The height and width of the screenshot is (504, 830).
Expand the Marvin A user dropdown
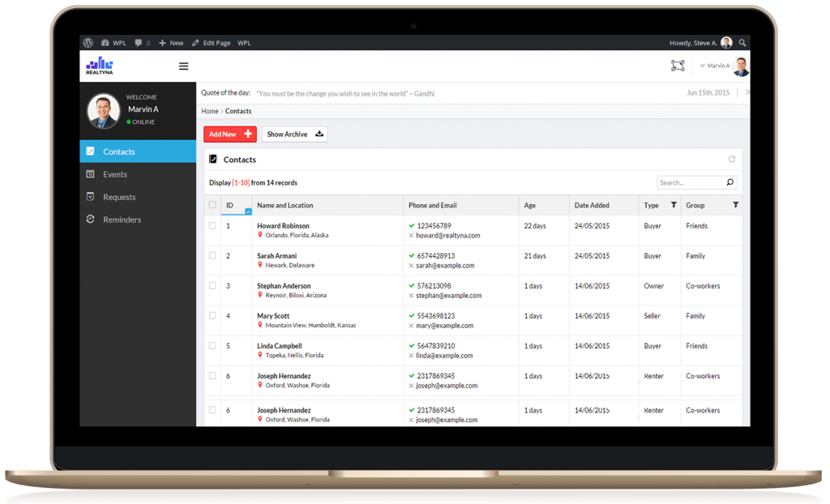[703, 66]
